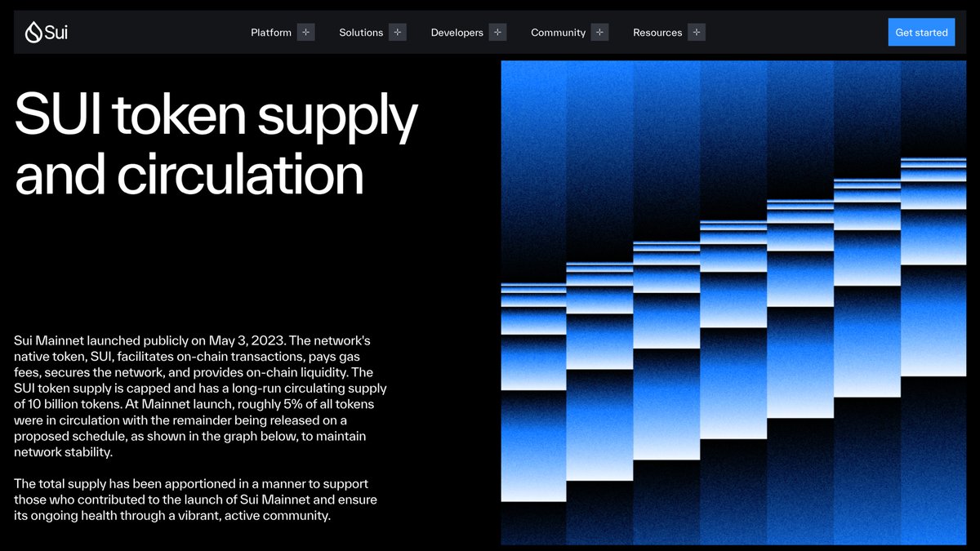The width and height of the screenshot is (980, 551).
Task: Expand the plus icon beside Community
Action: 600,33
